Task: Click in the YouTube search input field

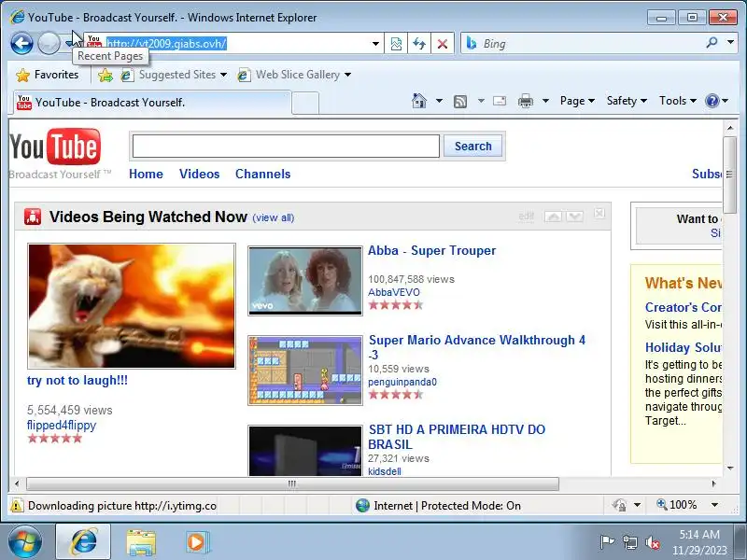Action: (x=286, y=147)
